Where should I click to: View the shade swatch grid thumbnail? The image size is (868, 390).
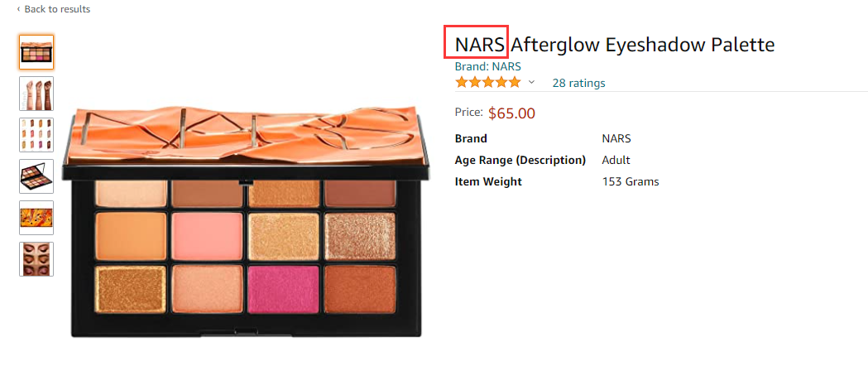(36, 135)
